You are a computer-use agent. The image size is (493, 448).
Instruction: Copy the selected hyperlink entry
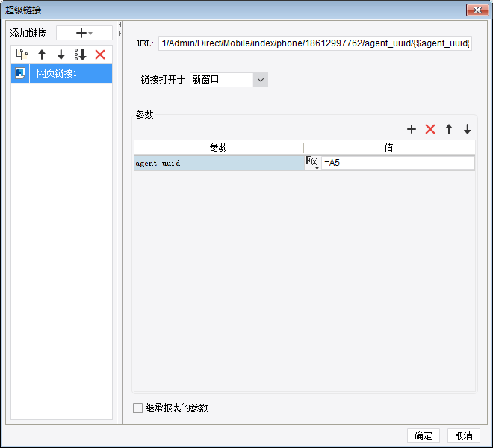pyautogui.click(x=22, y=55)
